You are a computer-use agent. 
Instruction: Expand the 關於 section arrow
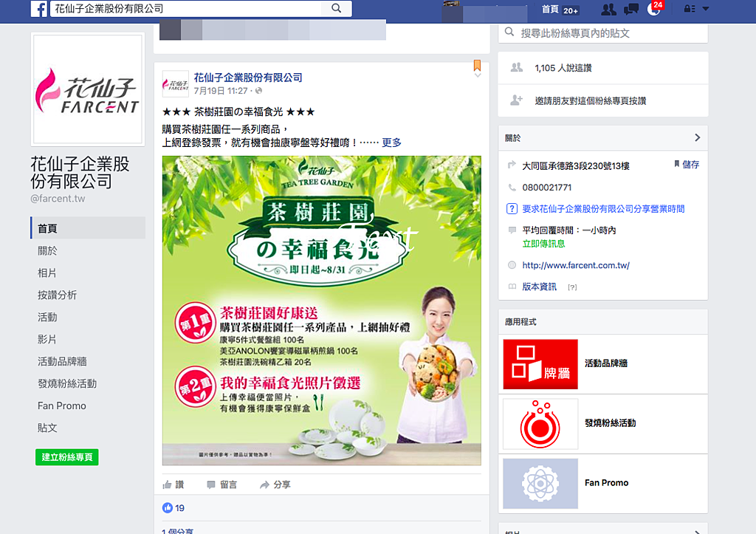point(697,137)
